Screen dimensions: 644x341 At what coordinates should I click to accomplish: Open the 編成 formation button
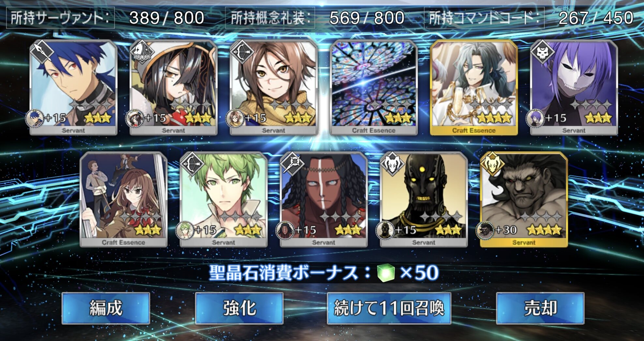[106, 308]
